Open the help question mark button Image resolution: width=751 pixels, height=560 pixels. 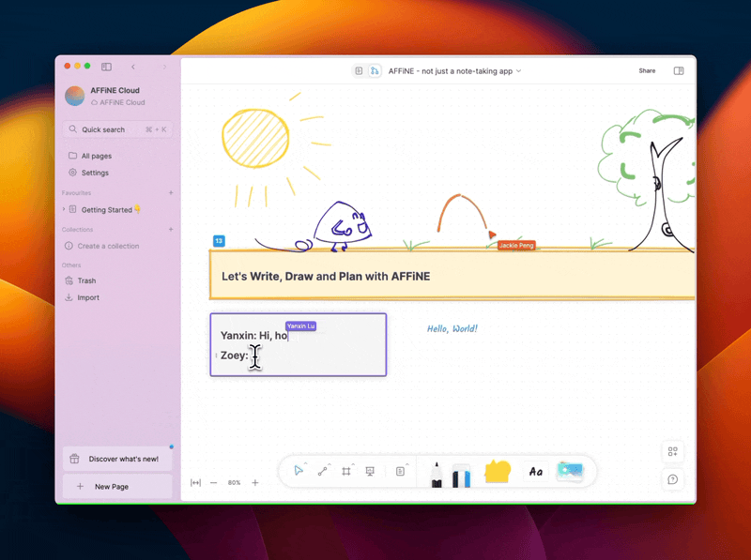point(672,479)
